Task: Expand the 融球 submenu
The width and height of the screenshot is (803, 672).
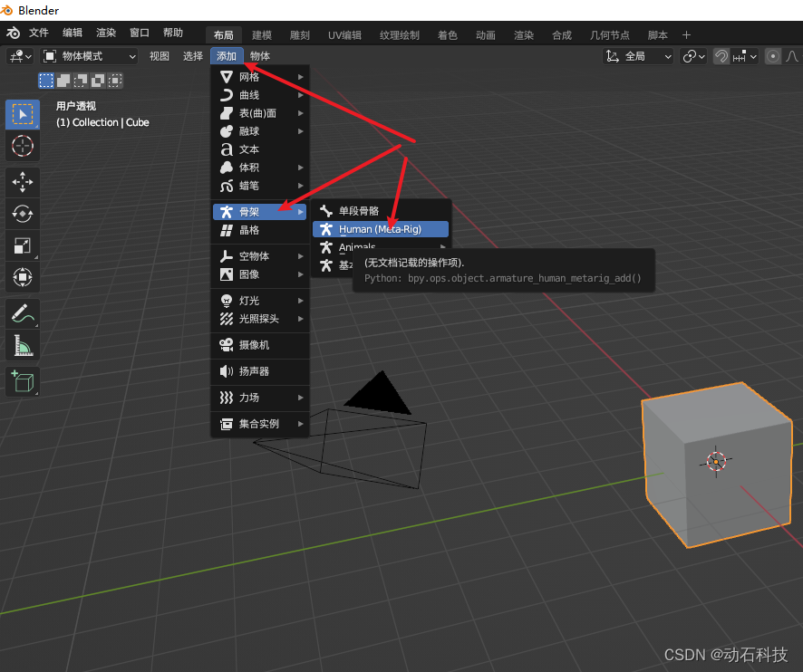Action: point(260,131)
